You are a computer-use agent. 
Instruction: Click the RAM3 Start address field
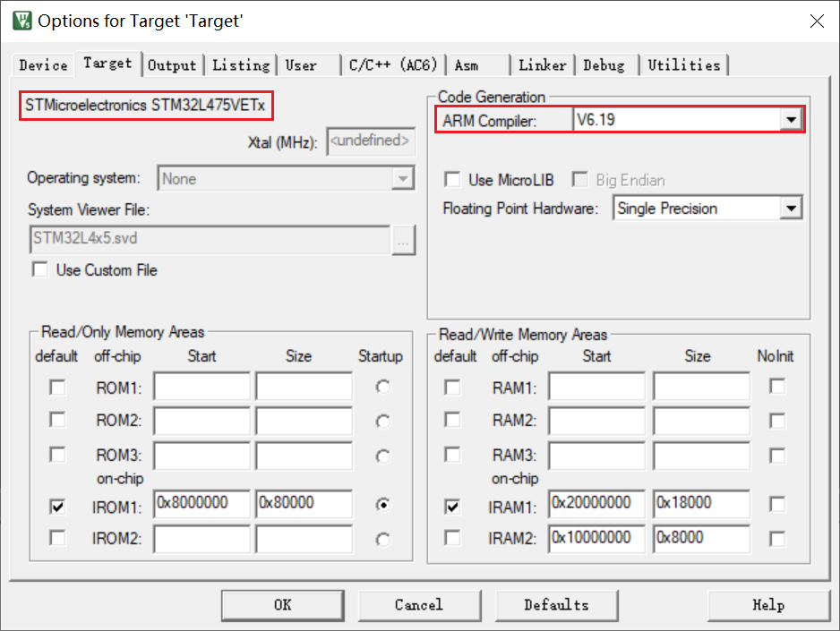596,456
